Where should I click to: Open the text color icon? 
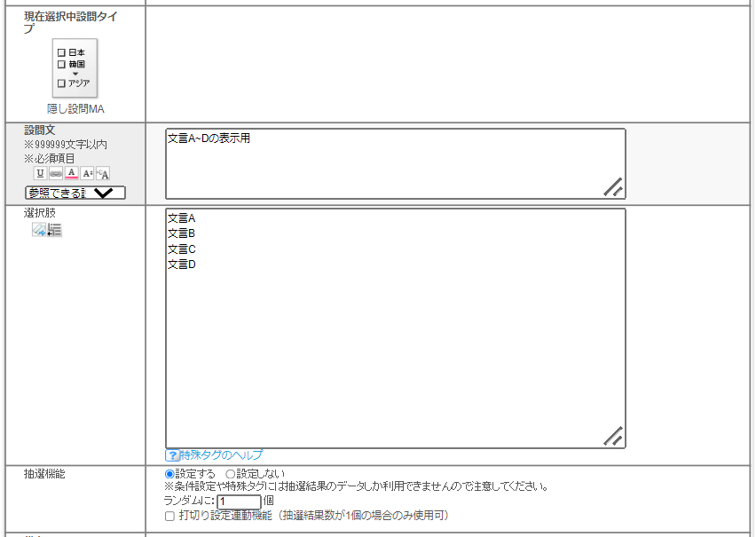coord(72,173)
